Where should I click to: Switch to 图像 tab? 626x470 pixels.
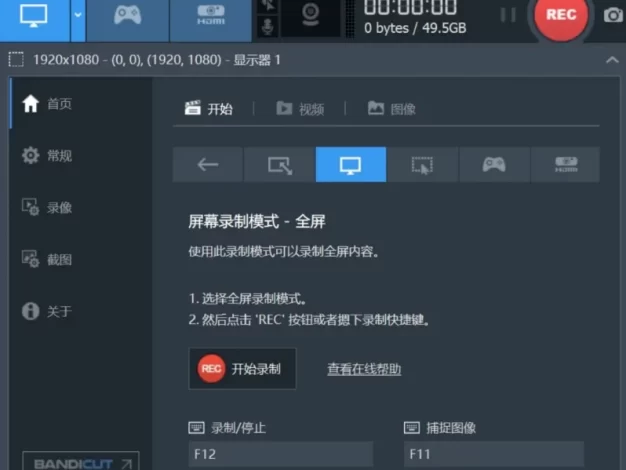pos(392,109)
